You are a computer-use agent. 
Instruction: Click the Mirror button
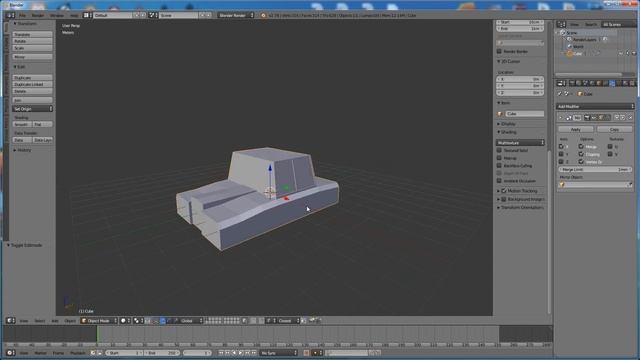click(x=32, y=57)
